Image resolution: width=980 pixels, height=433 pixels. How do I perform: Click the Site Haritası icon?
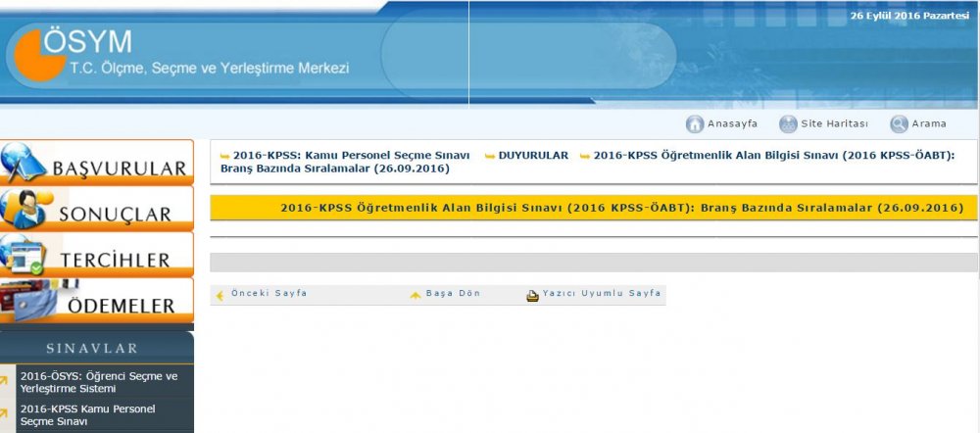point(788,124)
